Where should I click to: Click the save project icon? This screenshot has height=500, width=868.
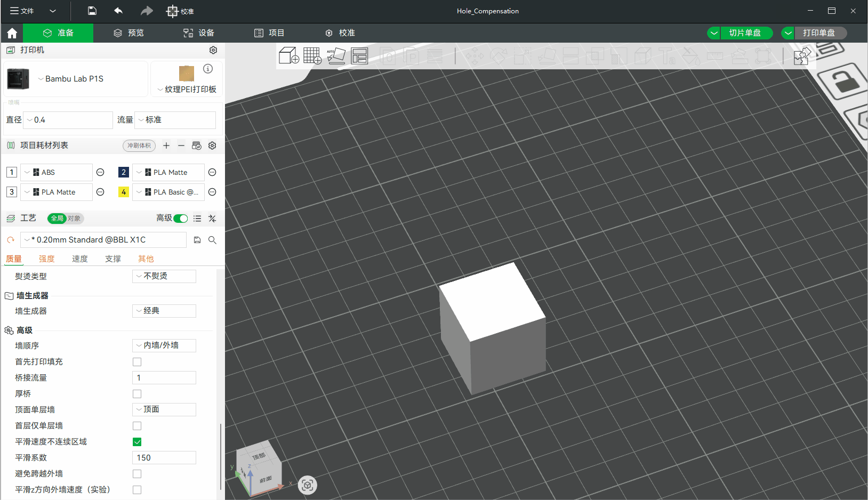pyautogui.click(x=92, y=11)
